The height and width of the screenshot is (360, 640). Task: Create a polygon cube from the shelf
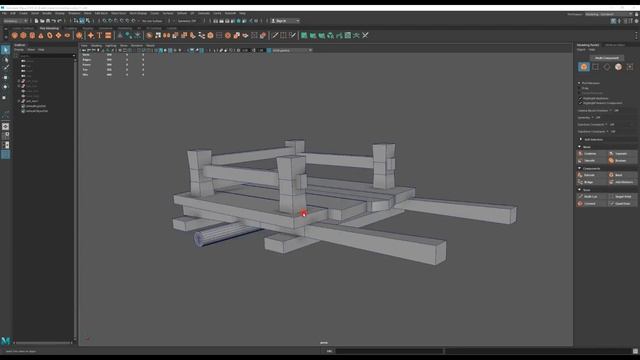pos(23,36)
